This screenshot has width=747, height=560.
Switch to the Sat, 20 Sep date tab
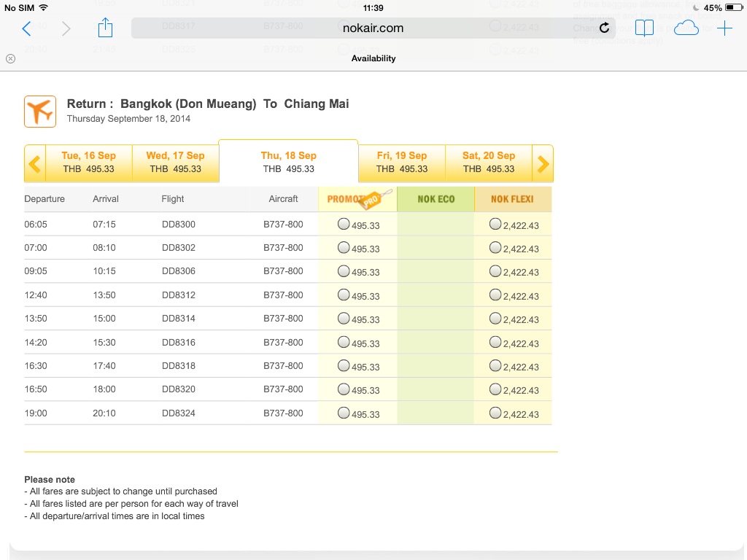click(488, 163)
